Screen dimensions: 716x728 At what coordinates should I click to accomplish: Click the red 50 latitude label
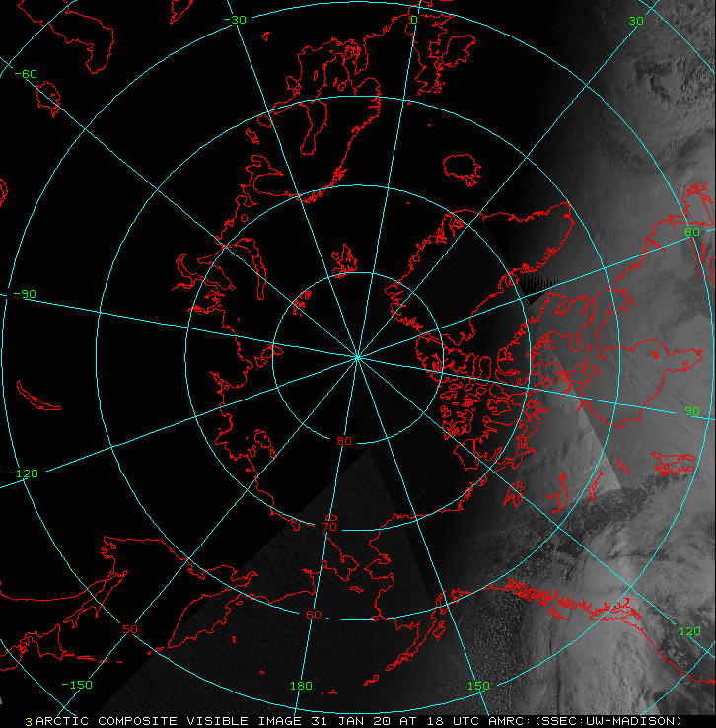(x=130, y=629)
